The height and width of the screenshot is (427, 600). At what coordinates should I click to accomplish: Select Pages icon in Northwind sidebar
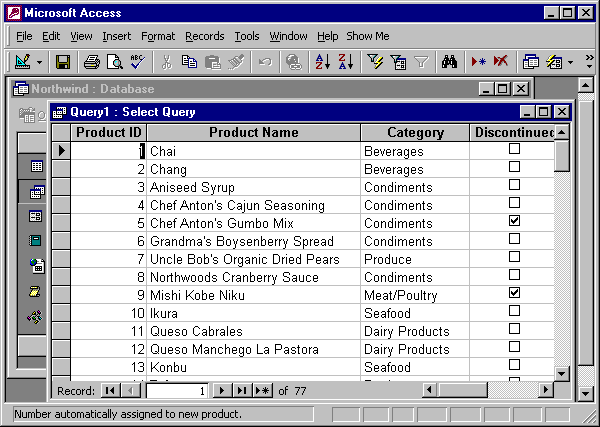(x=37, y=266)
